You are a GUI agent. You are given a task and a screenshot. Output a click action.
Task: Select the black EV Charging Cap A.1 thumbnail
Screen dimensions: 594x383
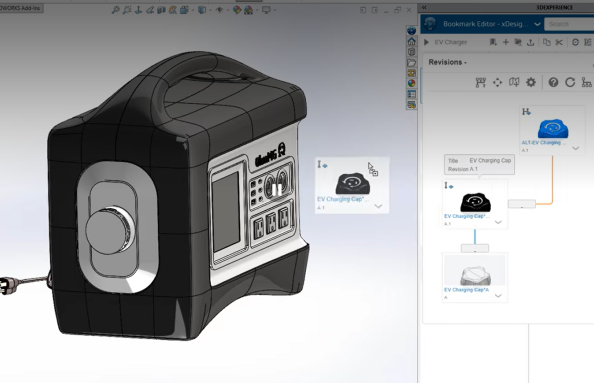475,202
